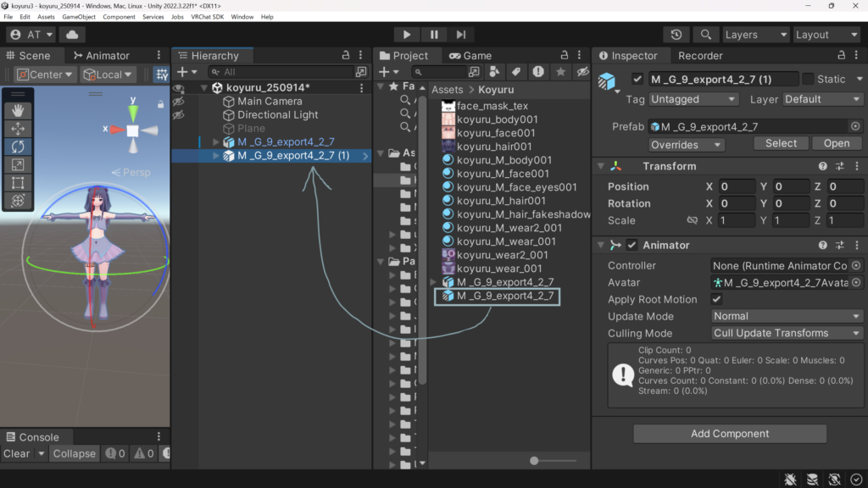
Task: Advance one frame with the step button
Action: click(x=461, y=34)
